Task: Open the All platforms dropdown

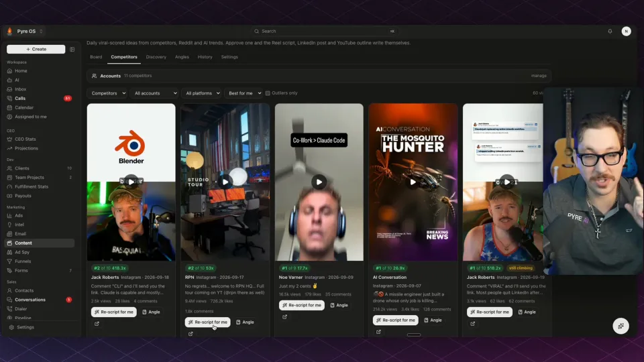Action: click(x=201, y=93)
